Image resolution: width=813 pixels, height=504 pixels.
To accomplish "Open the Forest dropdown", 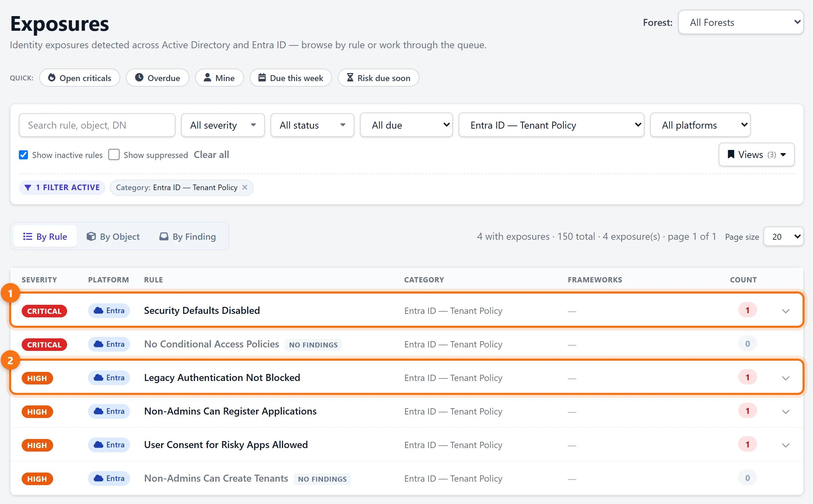I will point(741,22).
